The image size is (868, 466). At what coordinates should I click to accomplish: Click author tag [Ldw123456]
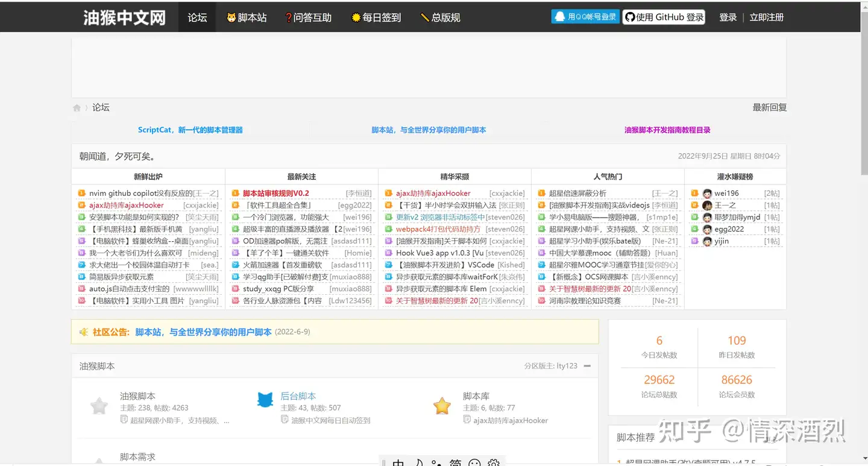(x=350, y=301)
